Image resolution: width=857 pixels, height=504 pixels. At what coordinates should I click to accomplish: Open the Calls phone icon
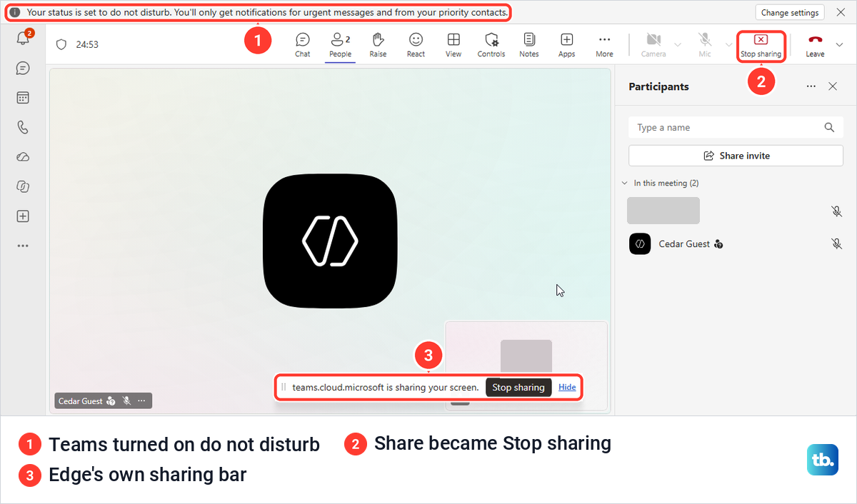23,127
